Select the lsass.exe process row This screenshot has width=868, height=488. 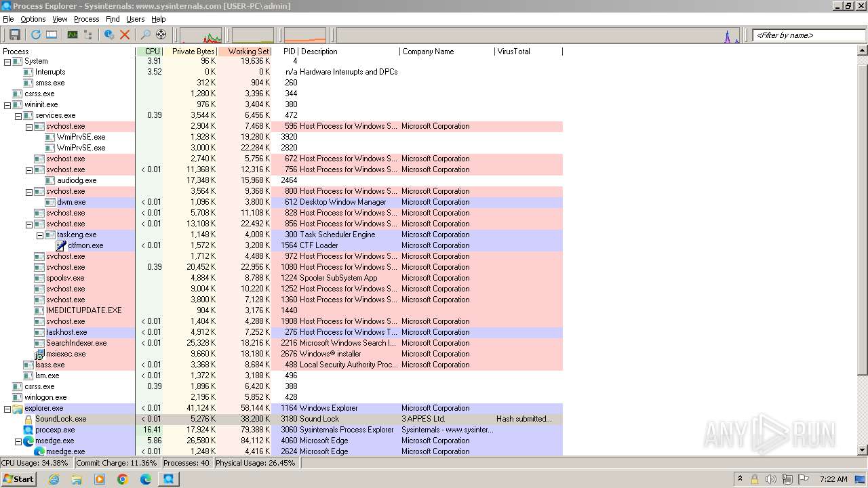click(x=281, y=365)
